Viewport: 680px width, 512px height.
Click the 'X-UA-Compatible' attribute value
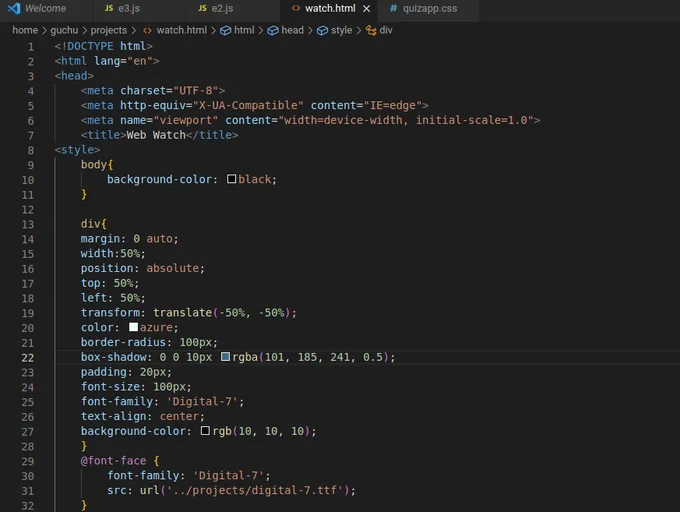pos(248,105)
